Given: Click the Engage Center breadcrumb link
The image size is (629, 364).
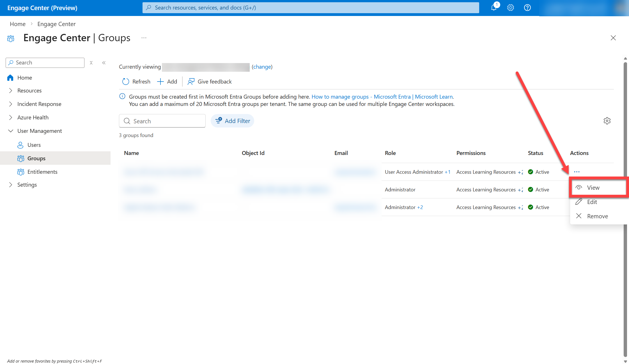Looking at the screenshot, I should 56,24.
